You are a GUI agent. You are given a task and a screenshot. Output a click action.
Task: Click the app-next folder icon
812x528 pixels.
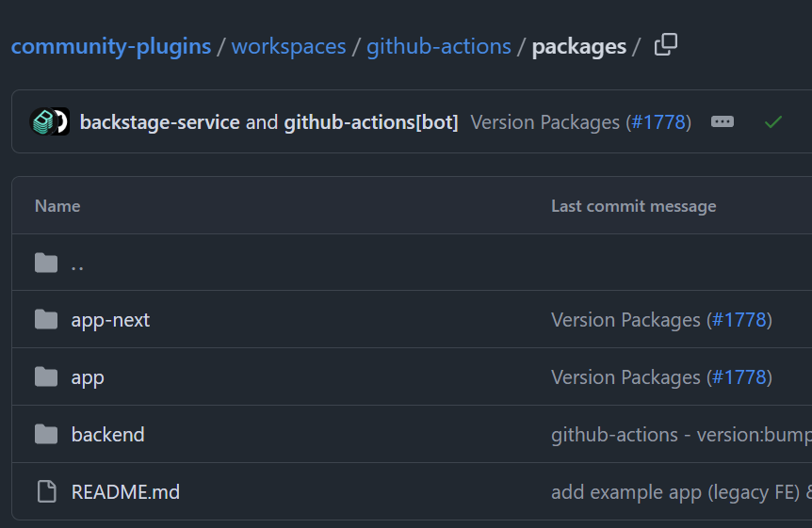pos(46,320)
